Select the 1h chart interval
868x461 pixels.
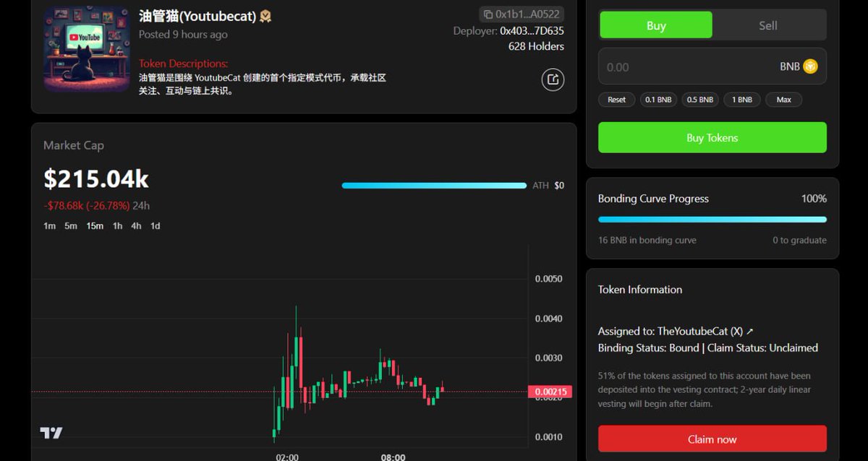(117, 226)
